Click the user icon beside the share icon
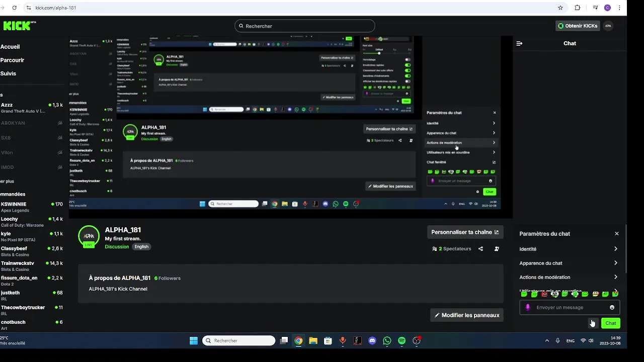Image resolution: width=644 pixels, height=362 pixels. (497, 249)
